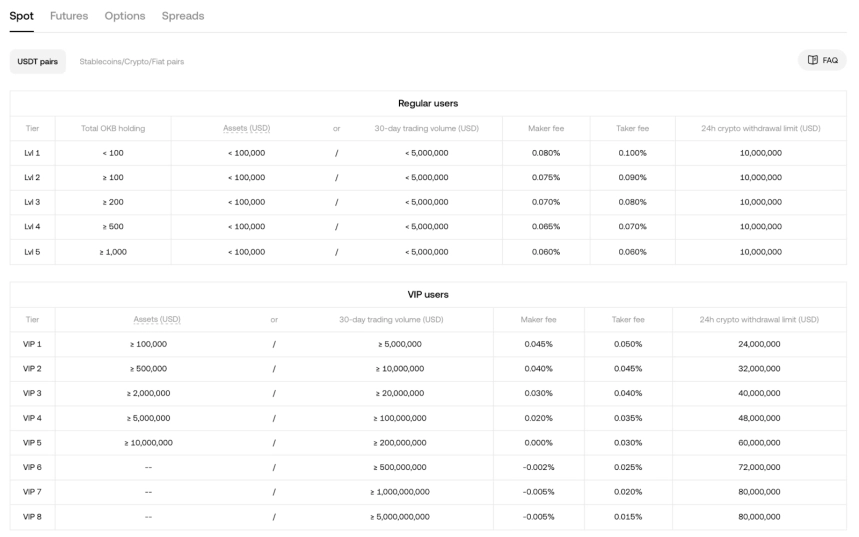Click Assets (USD) header in VIP users table

coord(157,320)
